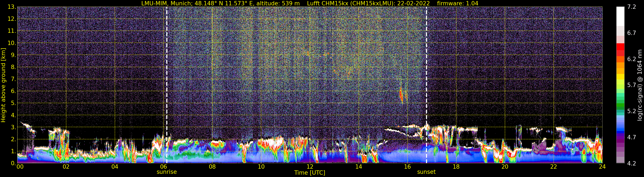This screenshot has width=644, height=177.
Task: Click the colorbar value '6.2'
Action: click(632, 59)
